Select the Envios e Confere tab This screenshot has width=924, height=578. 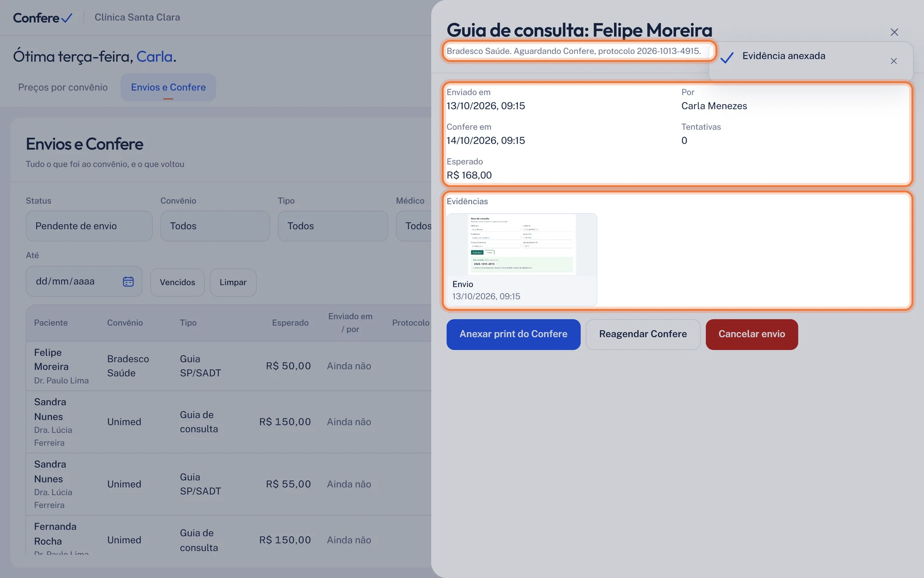[168, 87]
